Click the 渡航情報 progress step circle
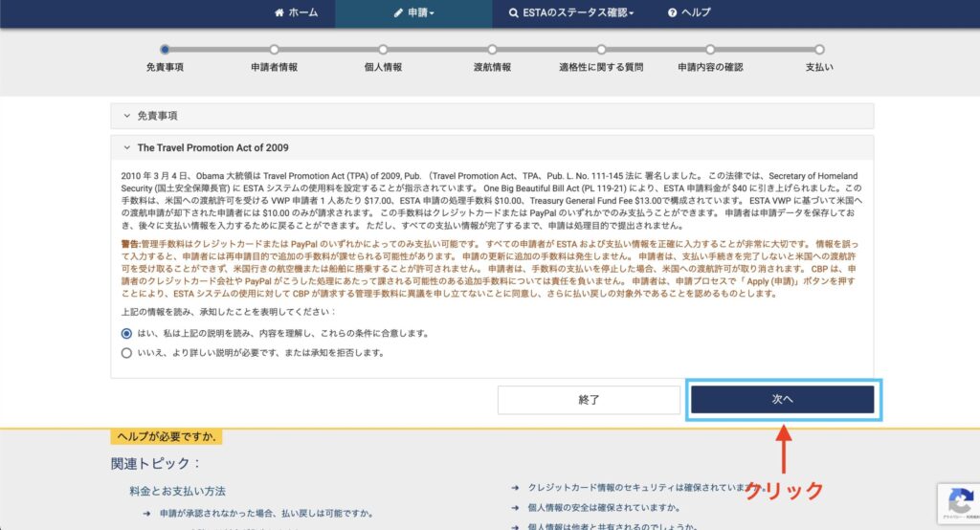Image resolution: width=980 pixels, height=530 pixels. 492,49
